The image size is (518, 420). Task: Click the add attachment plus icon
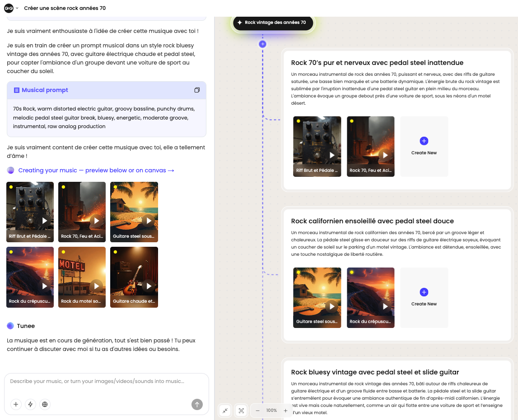(16, 404)
